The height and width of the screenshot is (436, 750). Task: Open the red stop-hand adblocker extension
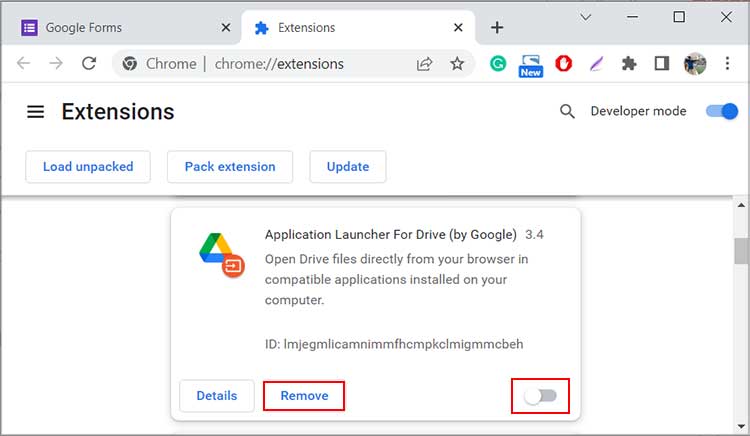click(x=563, y=64)
